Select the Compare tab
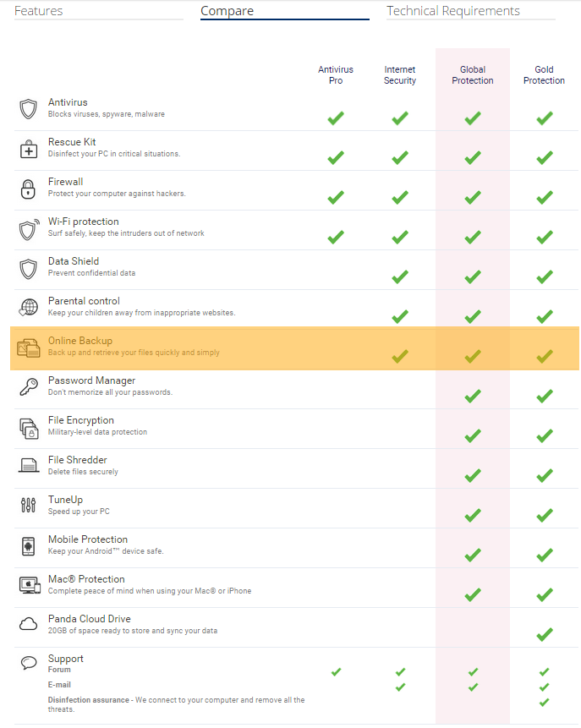Image resolution: width=581 pixels, height=728 pixels. 227,11
